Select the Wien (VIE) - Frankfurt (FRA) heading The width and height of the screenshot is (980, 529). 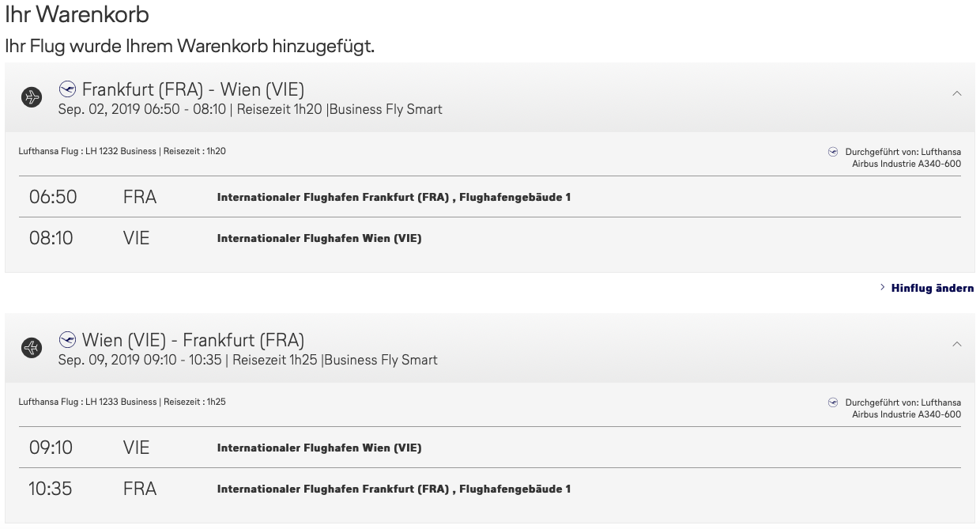(x=193, y=340)
